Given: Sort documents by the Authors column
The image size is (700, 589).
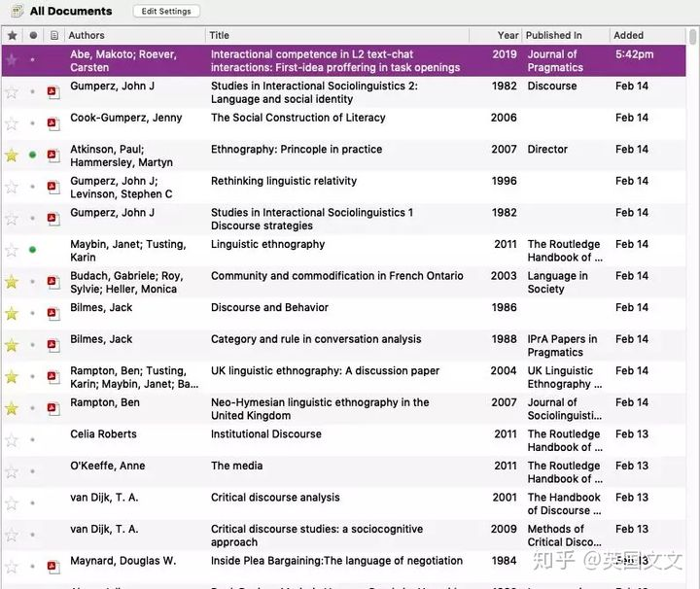Looking at the screenshot, I should pyautogui.click(x=87, y=35).
